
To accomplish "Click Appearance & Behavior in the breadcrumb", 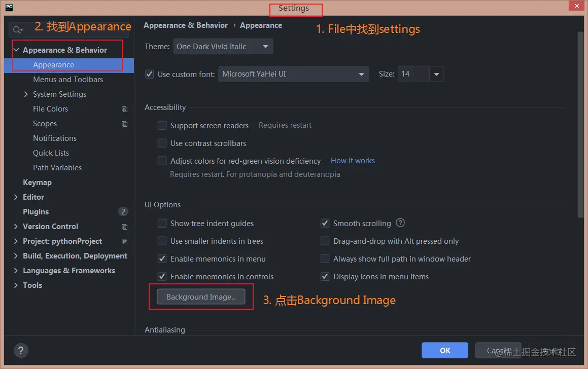I will 186,25.
